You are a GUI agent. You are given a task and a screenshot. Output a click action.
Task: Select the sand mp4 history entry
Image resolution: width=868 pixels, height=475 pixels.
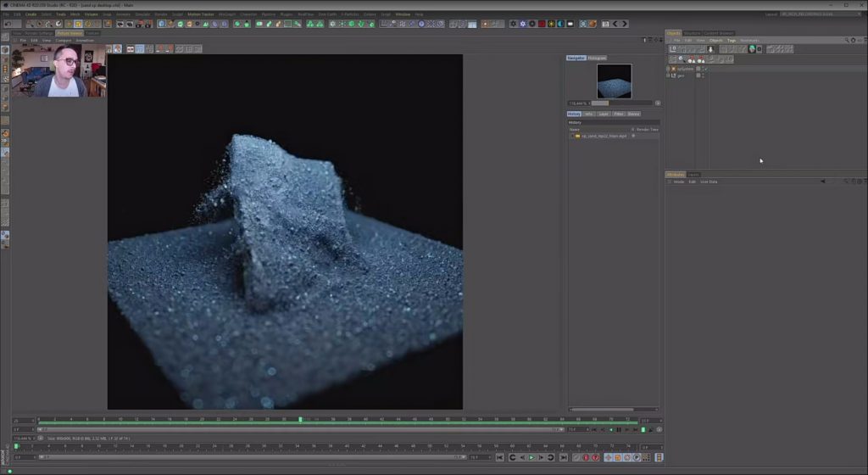[604, 136]
